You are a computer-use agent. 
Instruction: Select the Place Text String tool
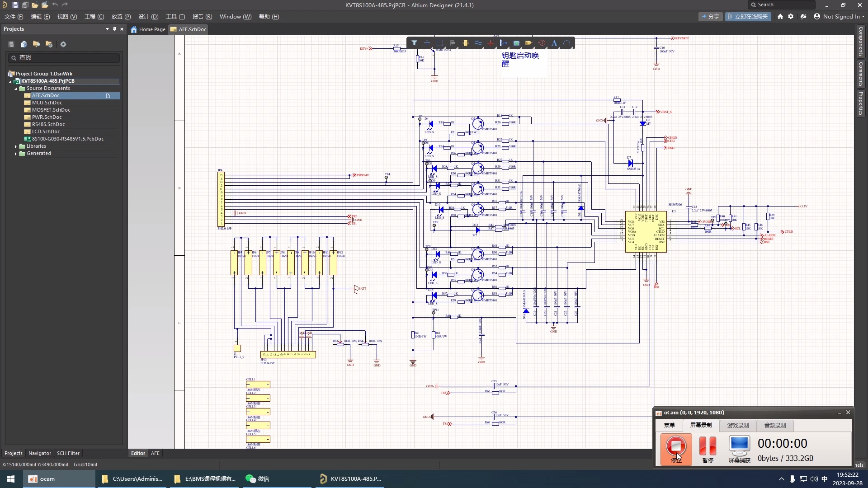click(x=554, y=43)
